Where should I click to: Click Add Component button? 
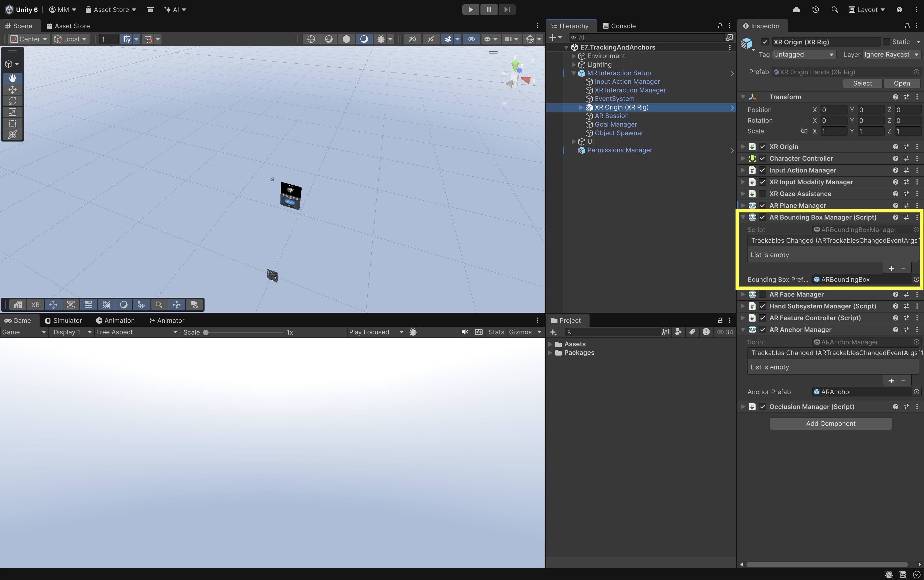(x=830, y=423)
